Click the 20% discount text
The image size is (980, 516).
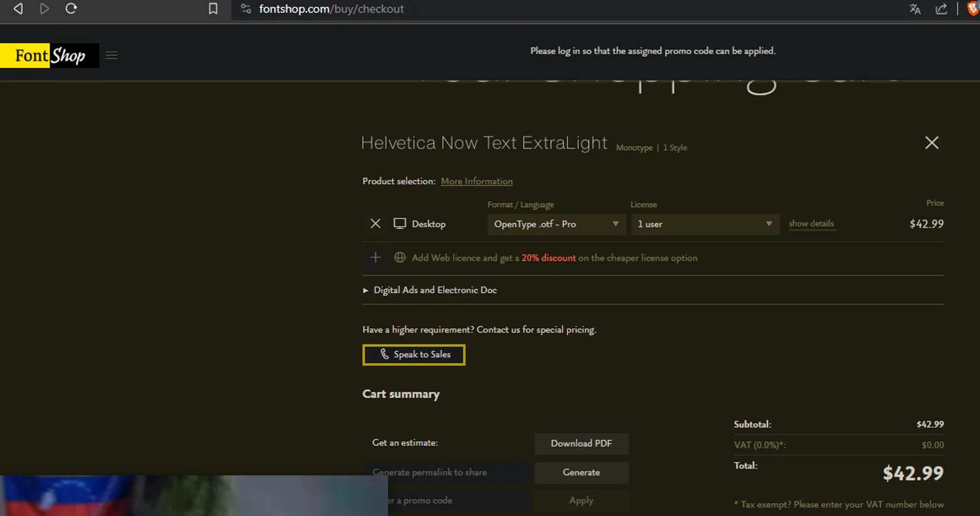[x=549, y=258]
